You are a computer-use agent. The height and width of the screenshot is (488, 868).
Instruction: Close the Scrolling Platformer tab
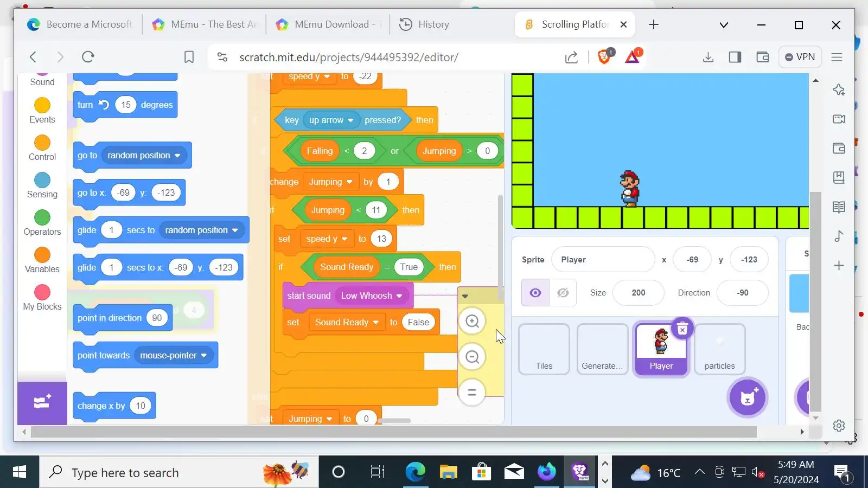[623, 24]
